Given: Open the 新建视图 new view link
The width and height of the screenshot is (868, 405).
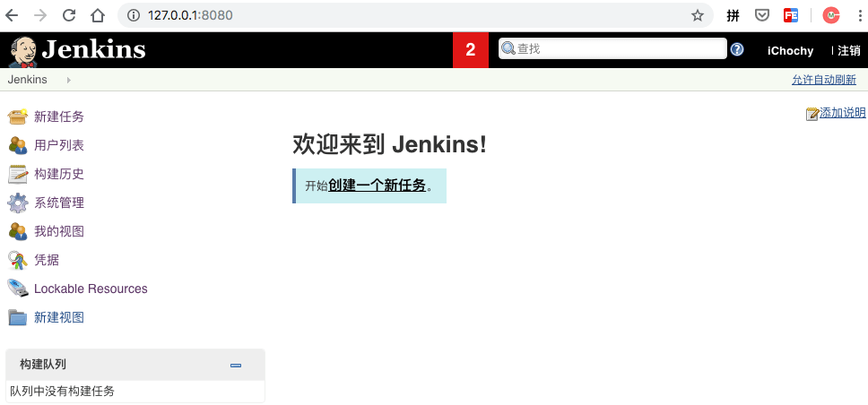Looking at the screenshot, I should (x=59, y=317).
